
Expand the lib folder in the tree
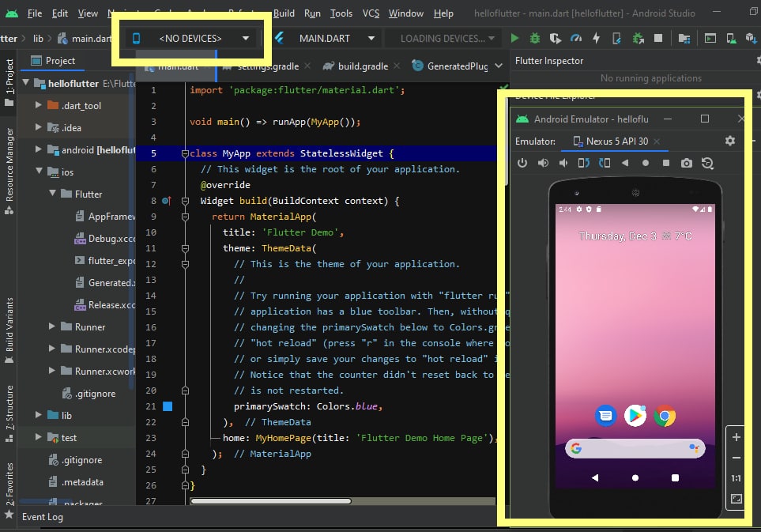pyautogui.click(x=39, y=414)
